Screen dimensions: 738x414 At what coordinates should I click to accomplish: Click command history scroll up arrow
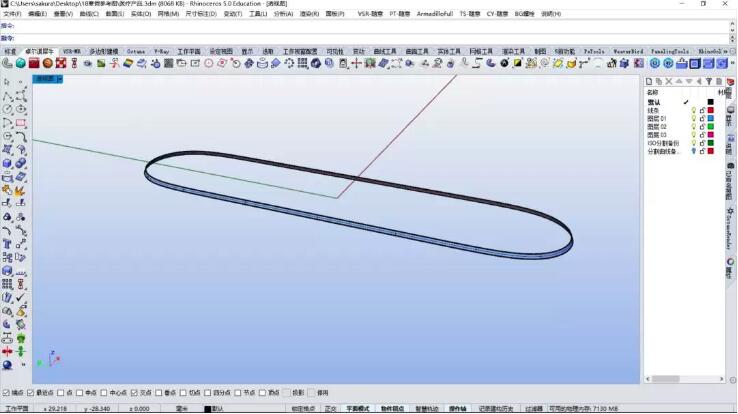pyautogui.click(x=733, y=24)
